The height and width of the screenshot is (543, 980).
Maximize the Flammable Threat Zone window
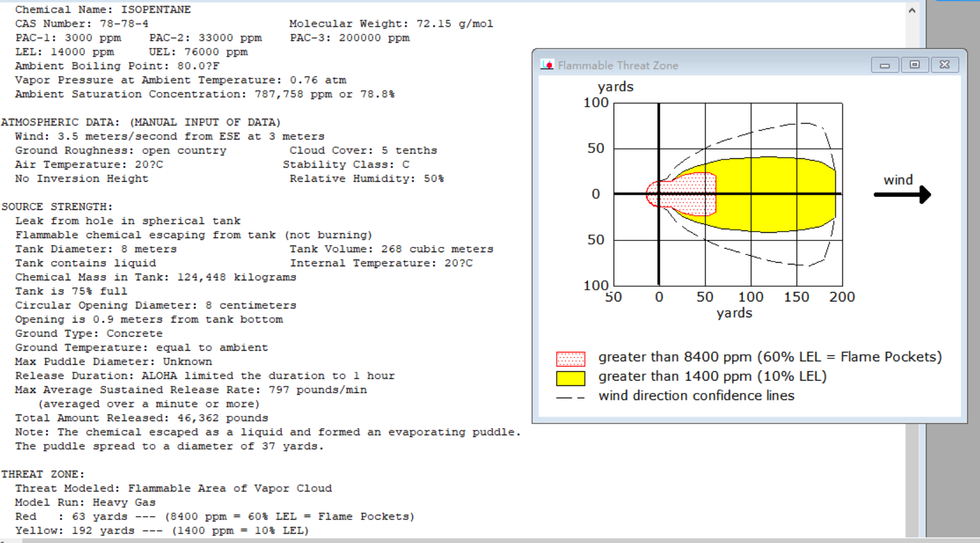tap(915, 65)
